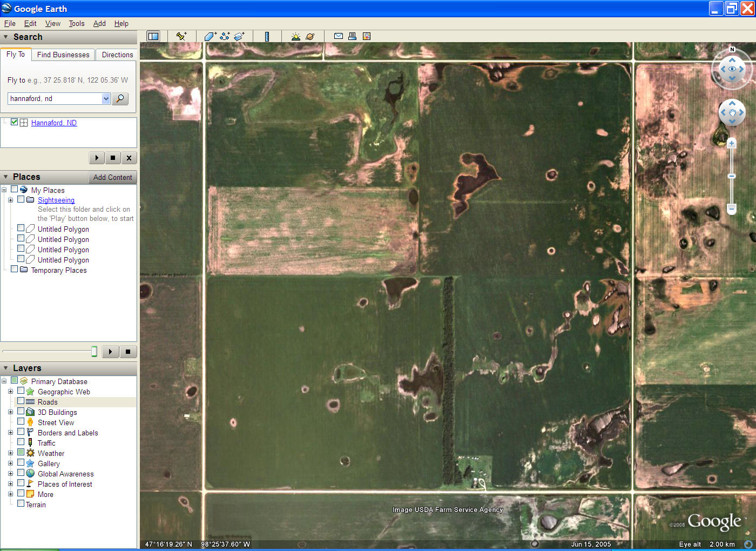Screen dimensions: 756x551
Task: Click the move joystick hand control
Action: tap(732, 112)
